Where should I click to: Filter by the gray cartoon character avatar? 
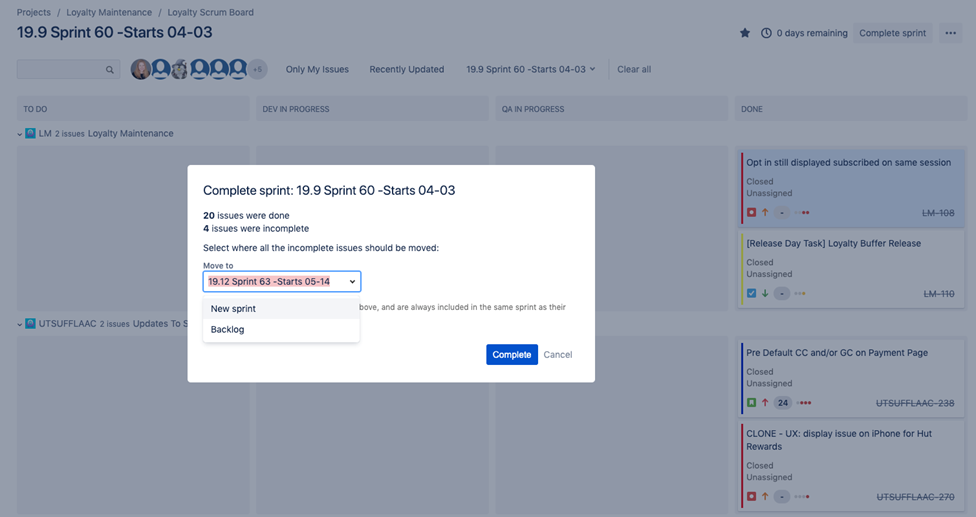pyautogui.click(x=180, y=69)
